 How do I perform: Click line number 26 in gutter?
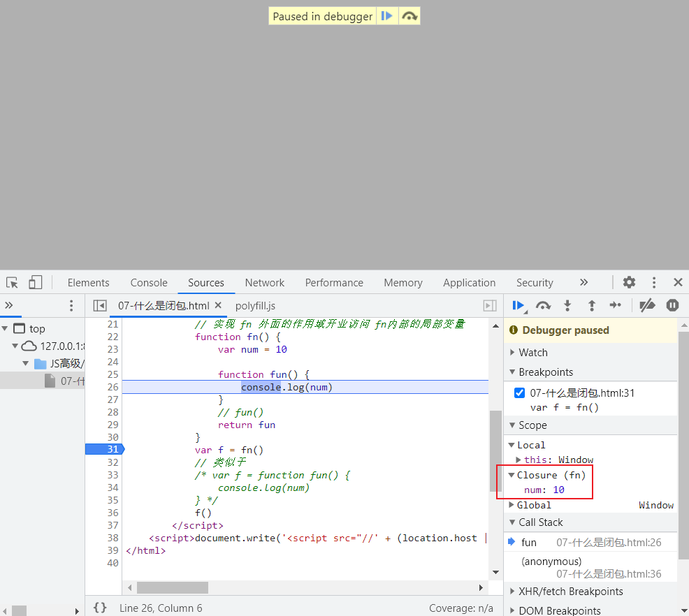tap(113, 387)
